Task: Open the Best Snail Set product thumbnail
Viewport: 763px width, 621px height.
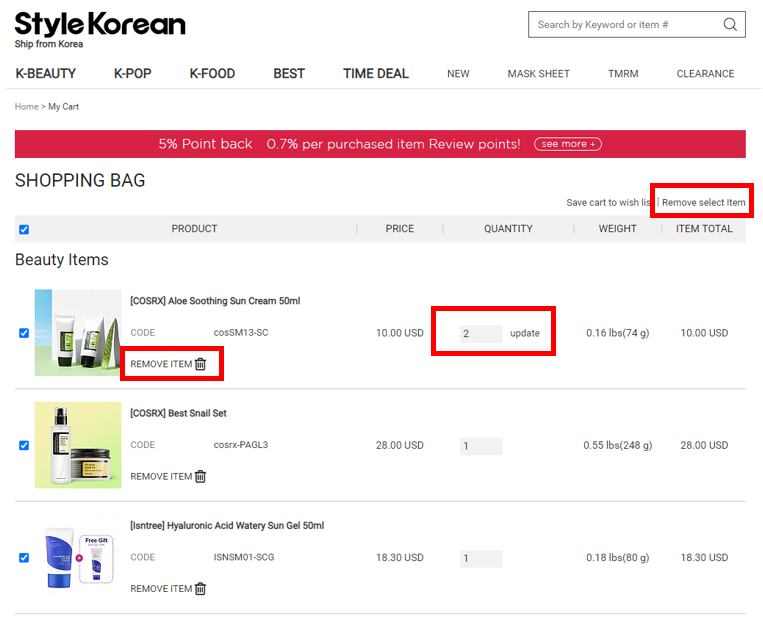Action: (78, 445)
